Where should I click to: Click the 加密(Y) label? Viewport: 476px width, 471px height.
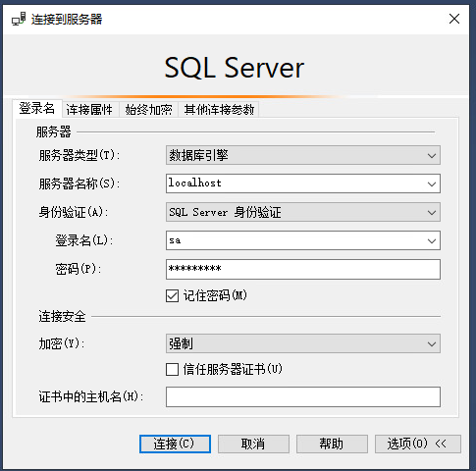[62, 343]
